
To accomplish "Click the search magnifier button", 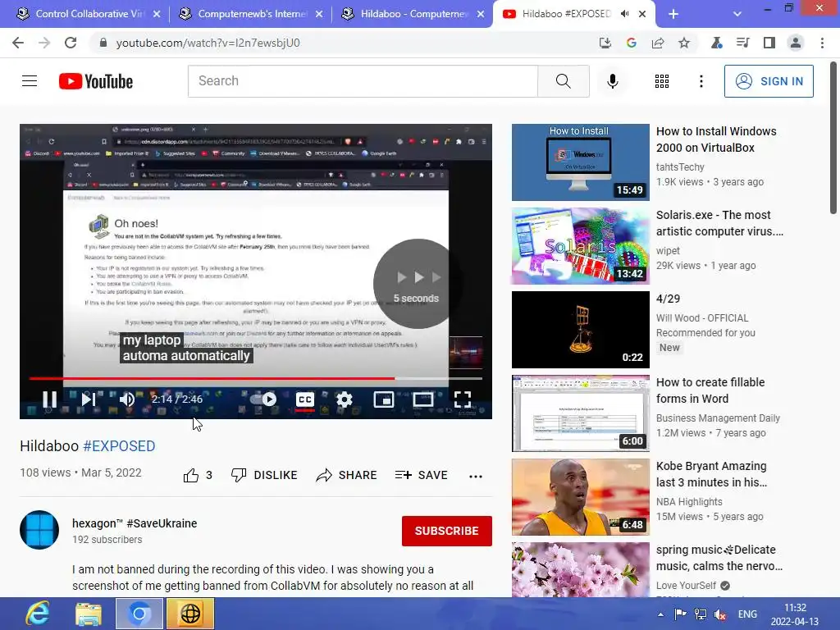I will click(563, 81).
